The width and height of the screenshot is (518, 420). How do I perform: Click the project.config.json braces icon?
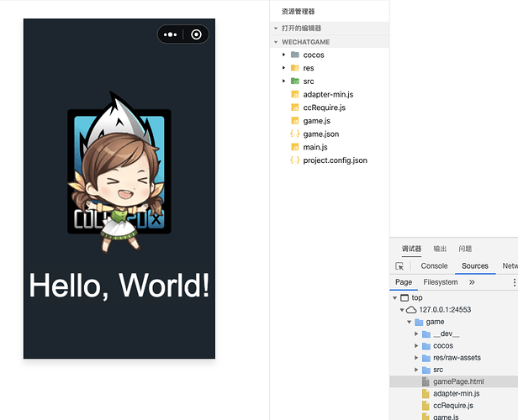(x=295, y=160)
